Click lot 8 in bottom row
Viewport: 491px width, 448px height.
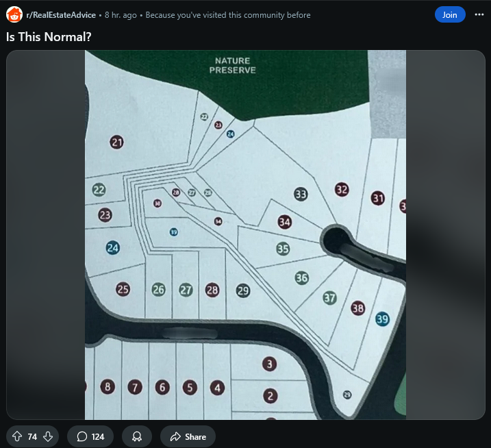pos(107,387)
